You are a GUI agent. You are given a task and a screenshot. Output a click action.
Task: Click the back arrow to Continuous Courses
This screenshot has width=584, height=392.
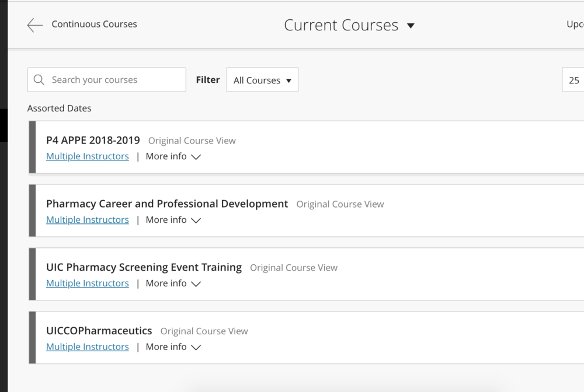tap(35, 24)
